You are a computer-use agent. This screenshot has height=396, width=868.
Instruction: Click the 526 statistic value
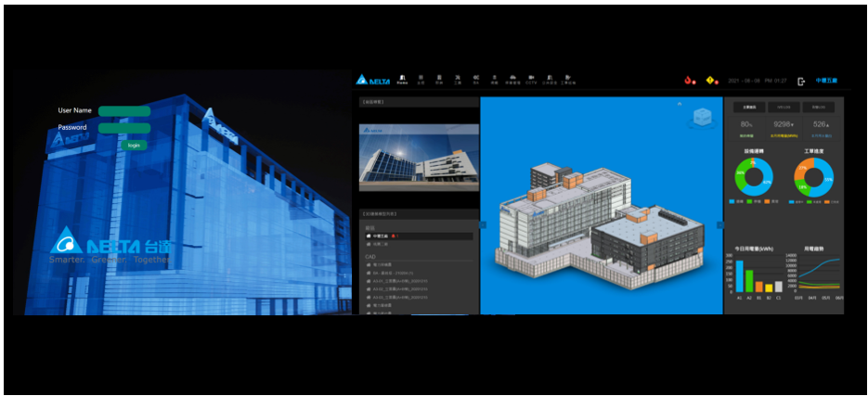click(x=821, y=124)
